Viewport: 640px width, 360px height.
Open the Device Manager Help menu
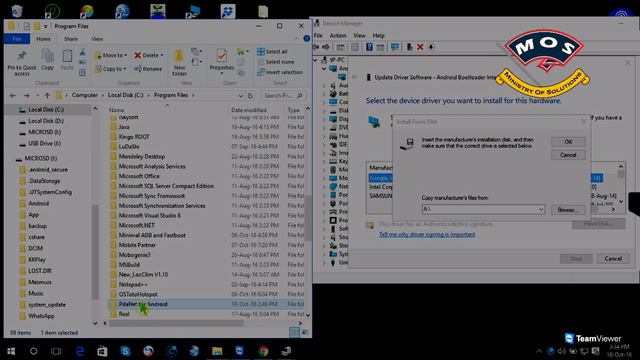378,36
